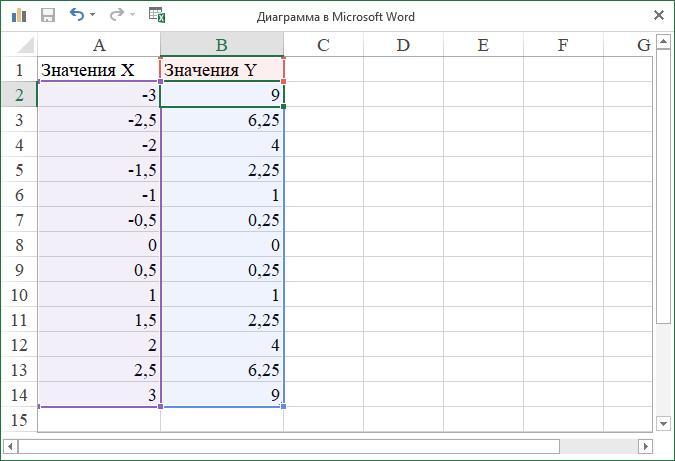Select the cell labeled Значения Y
Viewport: 675px width, 461px height.
point(222,70)
